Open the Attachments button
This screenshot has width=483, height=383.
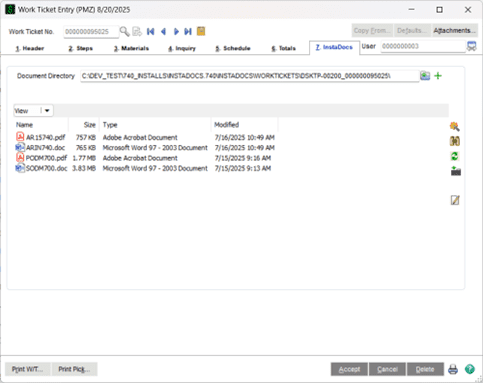(x=454, y=31)
